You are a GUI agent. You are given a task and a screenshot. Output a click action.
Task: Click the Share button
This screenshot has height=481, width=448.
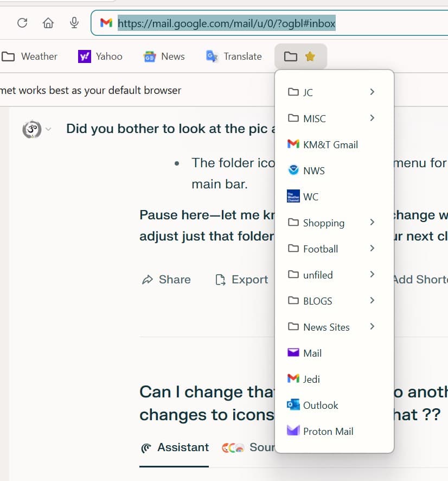tap(167, 280)
